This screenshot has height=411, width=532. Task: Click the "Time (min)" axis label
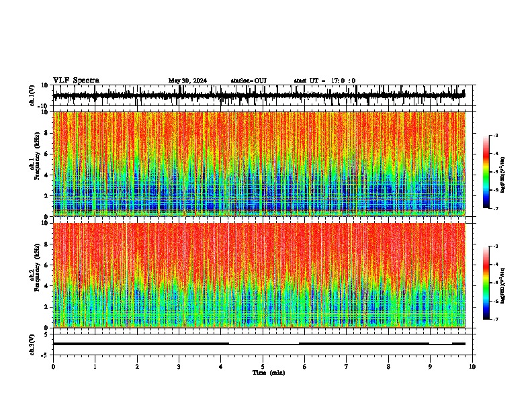coord(269,373)
